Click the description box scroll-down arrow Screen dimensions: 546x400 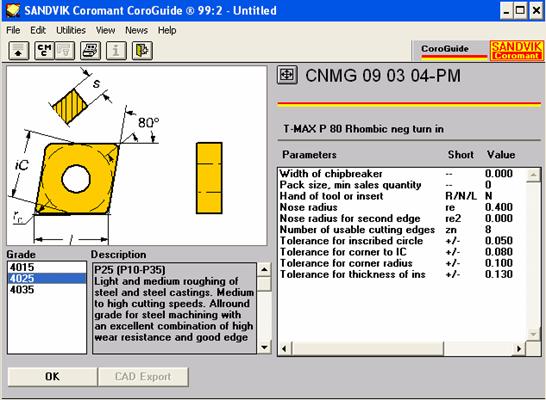[264, 347]
